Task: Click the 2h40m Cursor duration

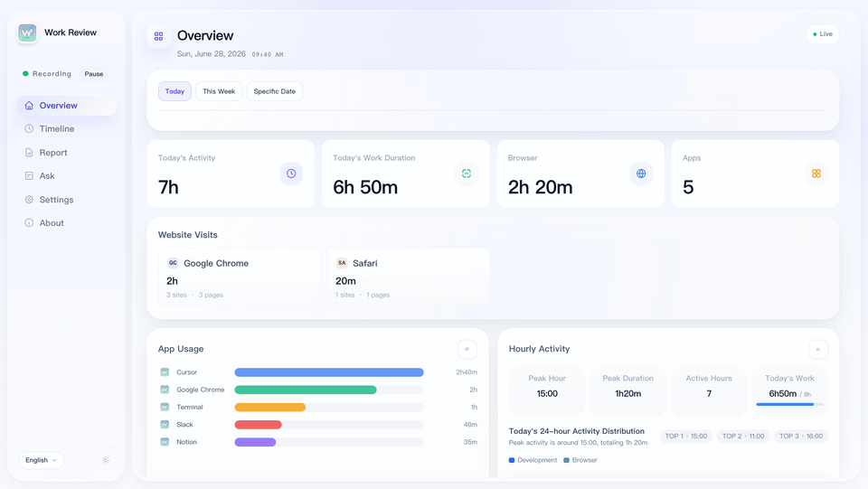Action: [467, 372]
